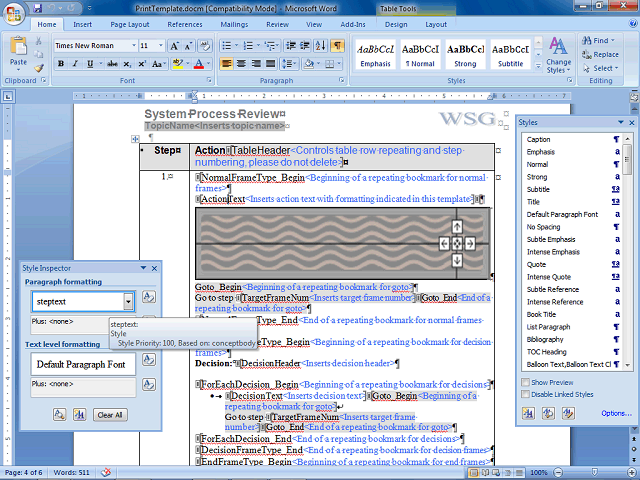The image size is (640, 480).
Task: Open the Styles pane Options link
Action: 616,413
